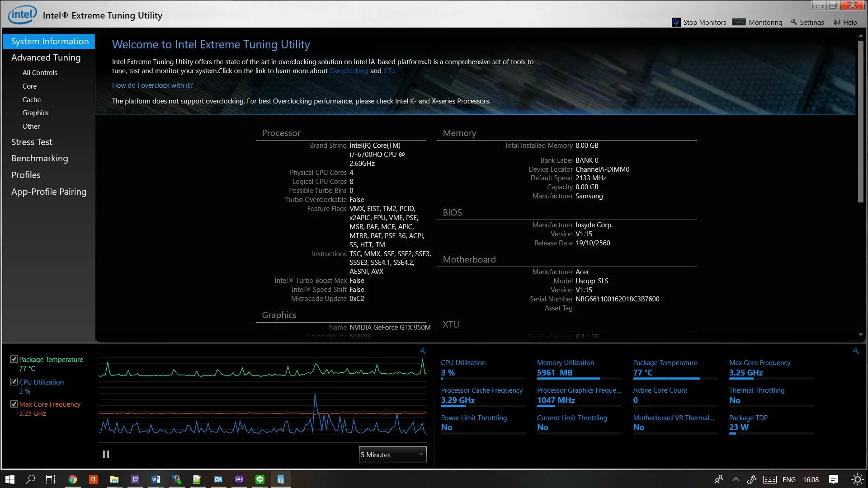Click the graph panel wrench icon
The height and width of the screenshot is (488, 868).
pos(423,351)
